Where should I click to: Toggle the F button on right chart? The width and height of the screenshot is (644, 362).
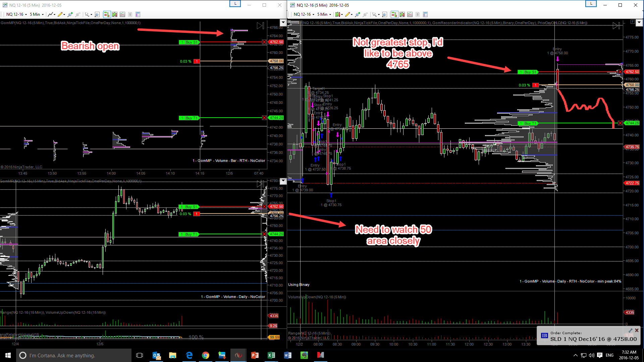pyautogui.click(x=633, y=22)
